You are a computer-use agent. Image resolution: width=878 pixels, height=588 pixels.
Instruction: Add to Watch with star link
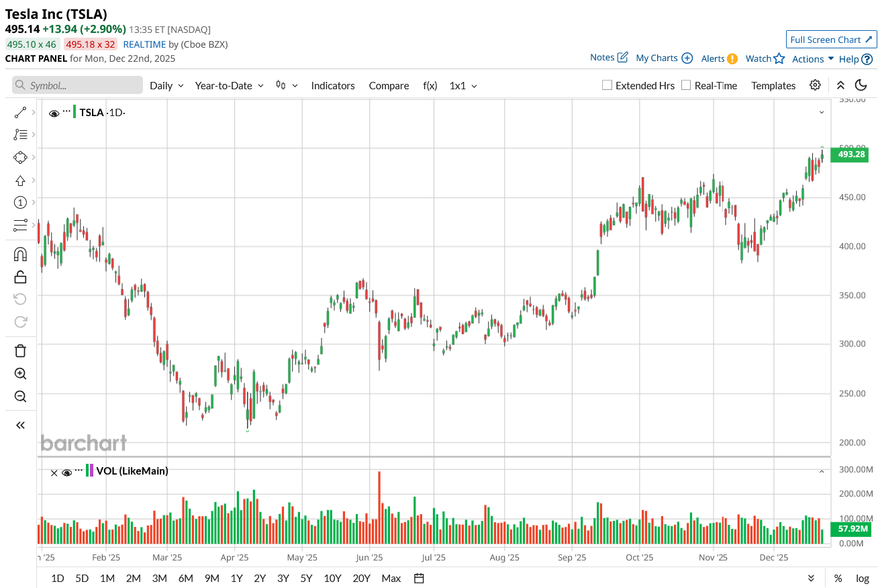click(765, 58)
